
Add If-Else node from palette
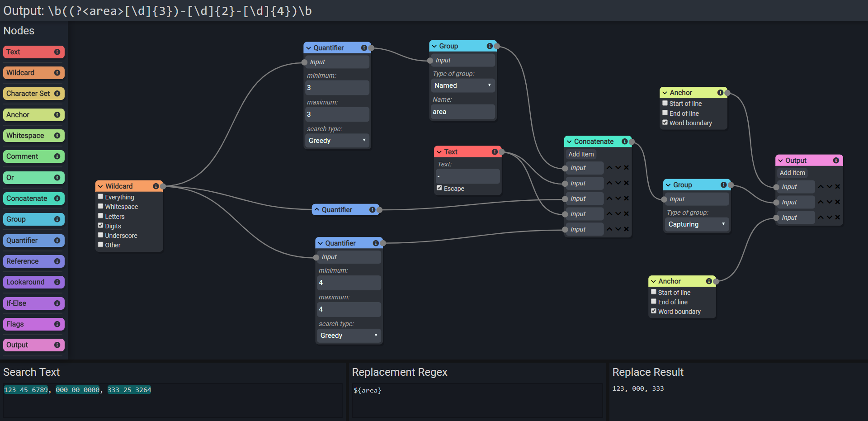(34, 303)
